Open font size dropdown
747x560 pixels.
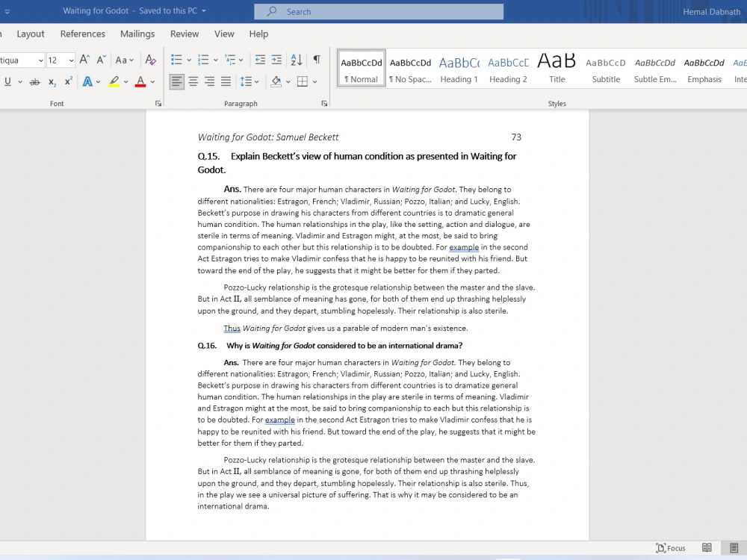[x=71, y=60]
